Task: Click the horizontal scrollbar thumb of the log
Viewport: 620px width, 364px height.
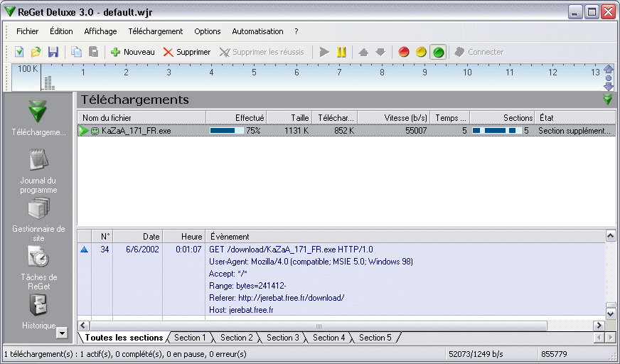Action: [319, 326]
